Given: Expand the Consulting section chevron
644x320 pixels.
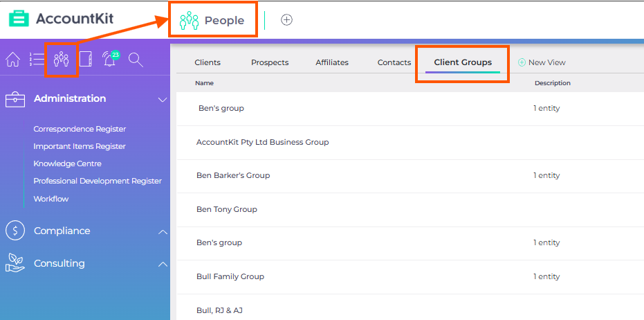Looking at the screenshot, I should point(163,265).
